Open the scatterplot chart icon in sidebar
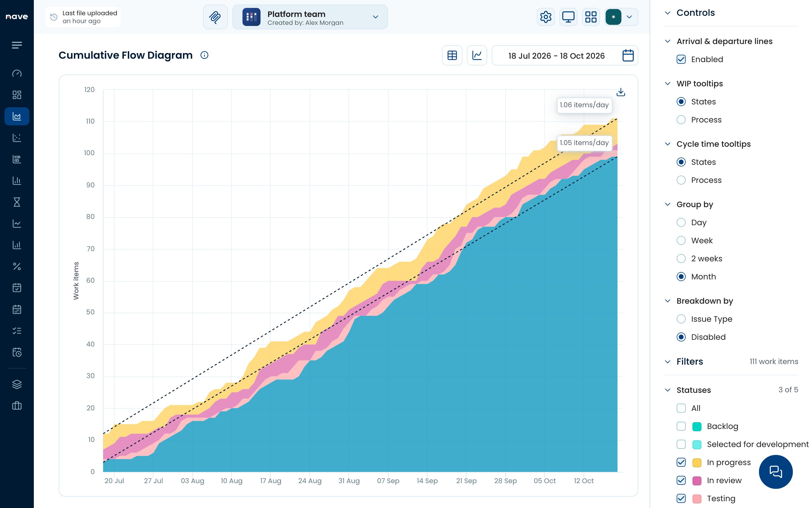 (17, 138)
